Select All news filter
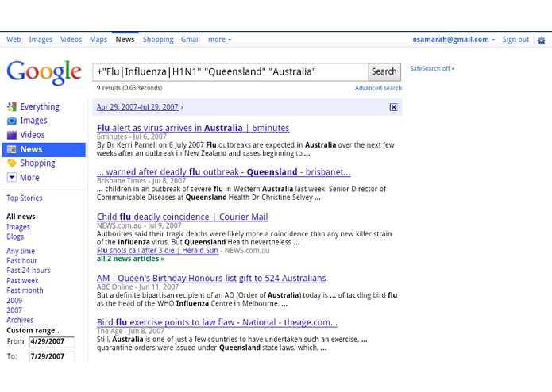 click(x=21, y=217)
